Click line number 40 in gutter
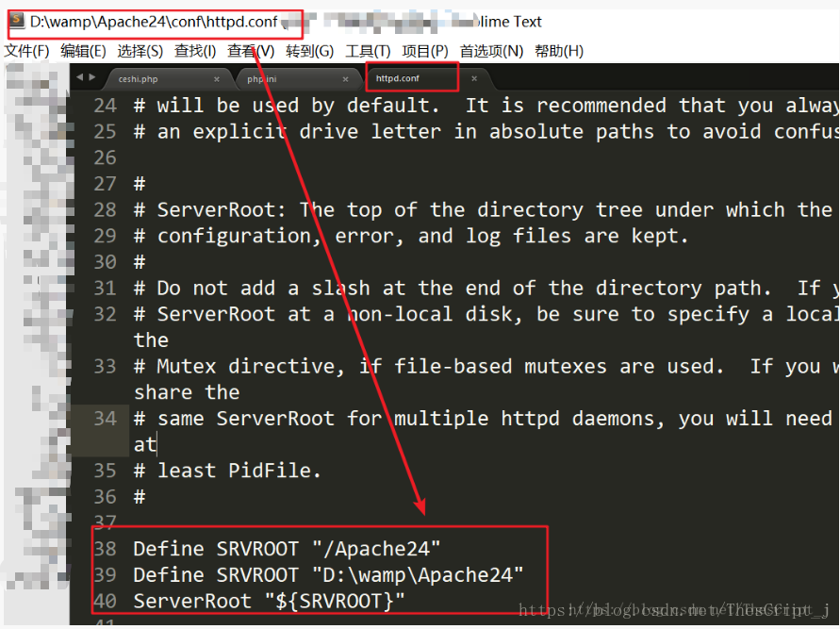Screen dimensions: 840x629 tap(105, 601)
